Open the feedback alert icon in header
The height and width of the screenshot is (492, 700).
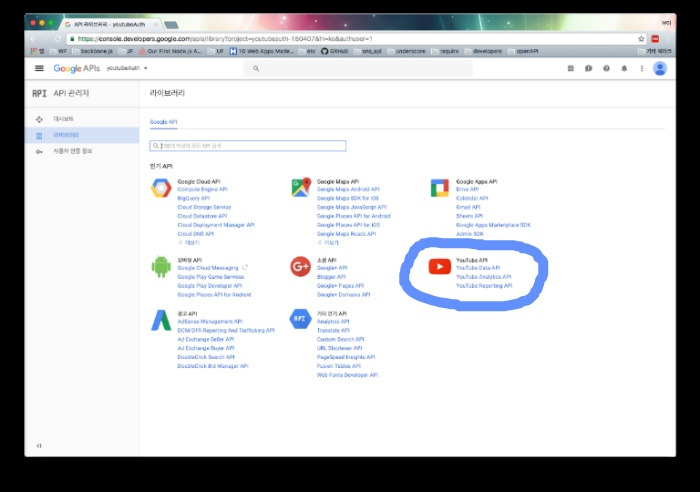pyautogui.click(x=588, y=68)
